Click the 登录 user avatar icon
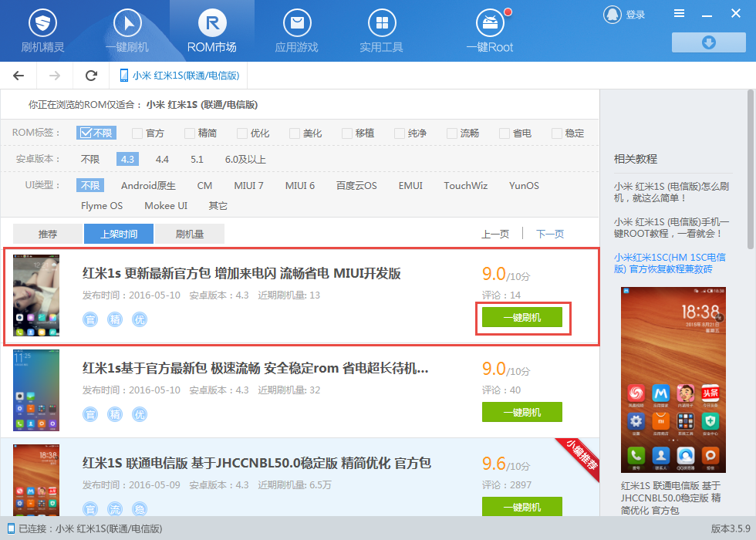 (613, 15)
